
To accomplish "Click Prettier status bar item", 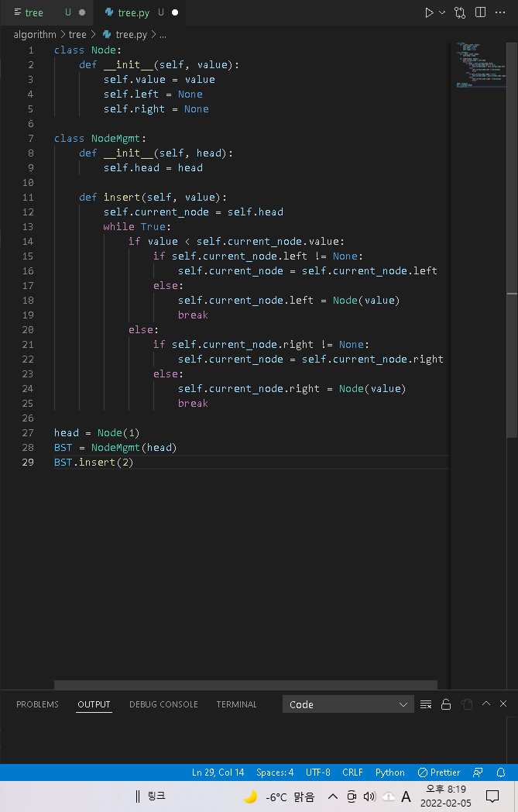I will click(x=439, y=772).
